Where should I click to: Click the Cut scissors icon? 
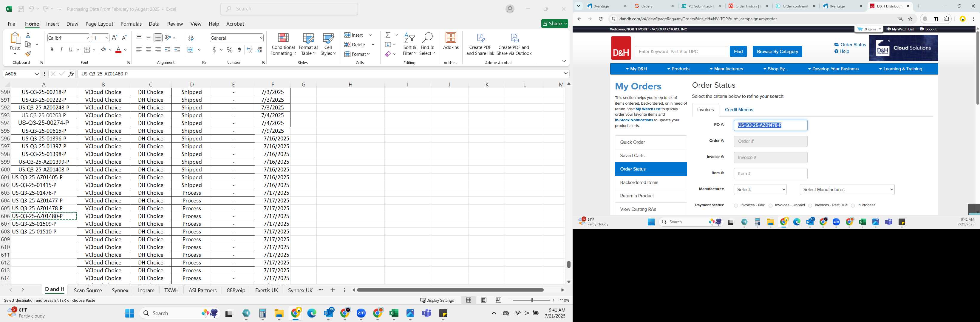(x=28, y=35)
